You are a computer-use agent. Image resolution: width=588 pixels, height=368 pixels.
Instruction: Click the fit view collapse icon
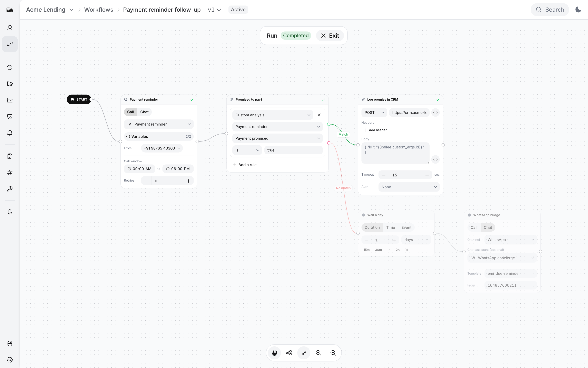coord(304,353)
